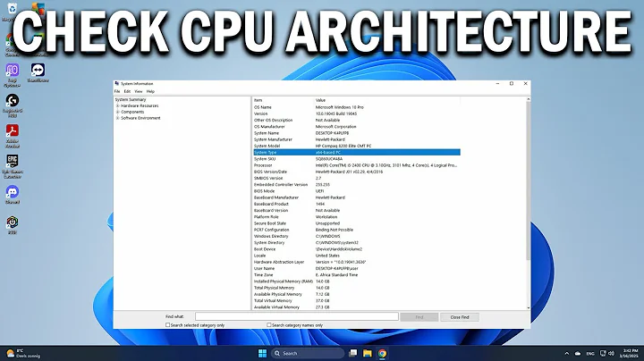Open the taskbar weather widget

tap(23, 353)
